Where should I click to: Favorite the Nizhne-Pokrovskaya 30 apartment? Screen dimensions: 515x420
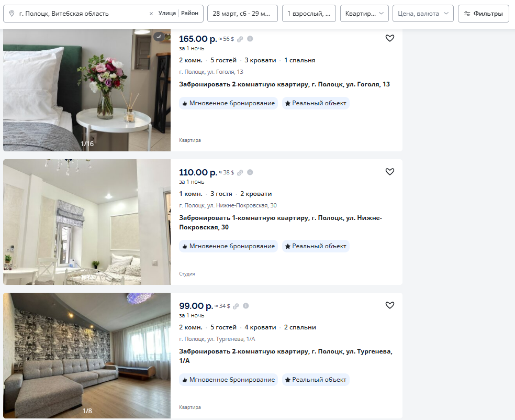coord(389,172)
